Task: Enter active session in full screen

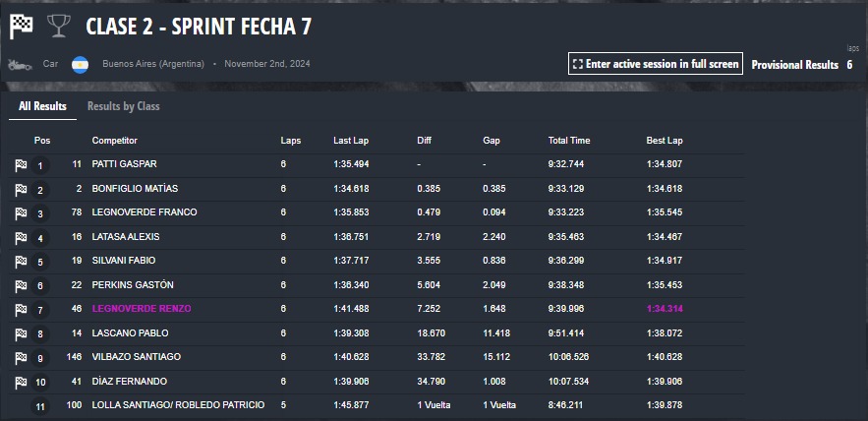Action: 656,64
